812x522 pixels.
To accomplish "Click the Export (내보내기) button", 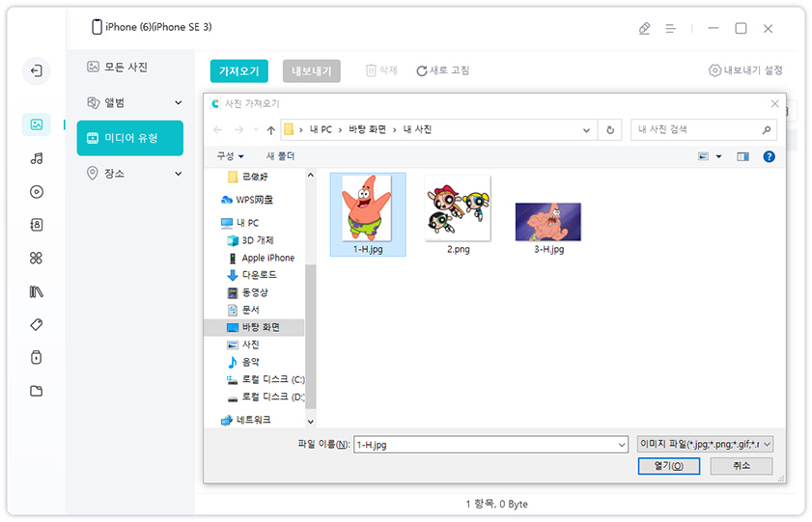I will point(311,70).
